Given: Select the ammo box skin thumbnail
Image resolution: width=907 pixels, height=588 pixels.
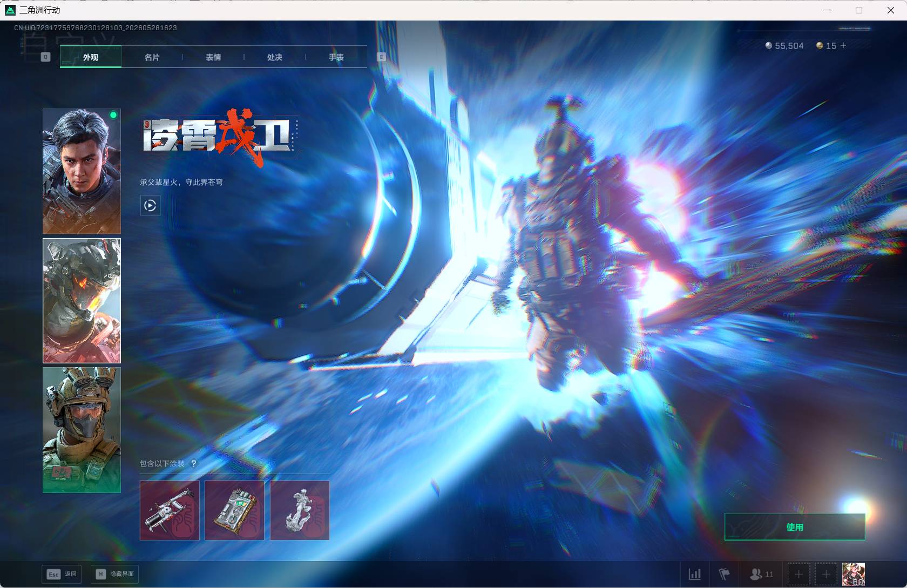Looking at the screenshot, I should 234,510.
